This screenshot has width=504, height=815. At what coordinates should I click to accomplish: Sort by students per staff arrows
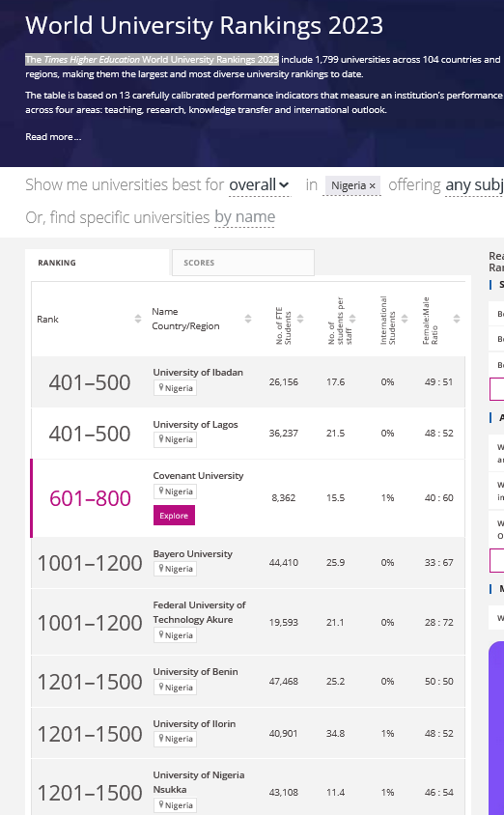(x=352, y=319)
